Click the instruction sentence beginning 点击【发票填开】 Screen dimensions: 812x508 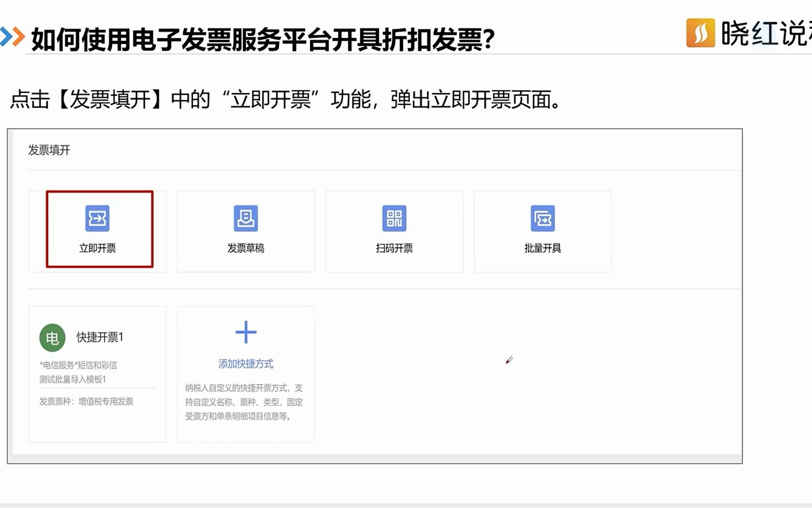(286, 100)
